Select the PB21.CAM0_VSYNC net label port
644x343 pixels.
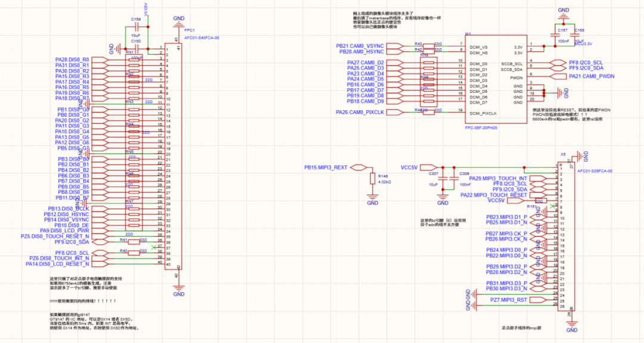tap(360, 45)
